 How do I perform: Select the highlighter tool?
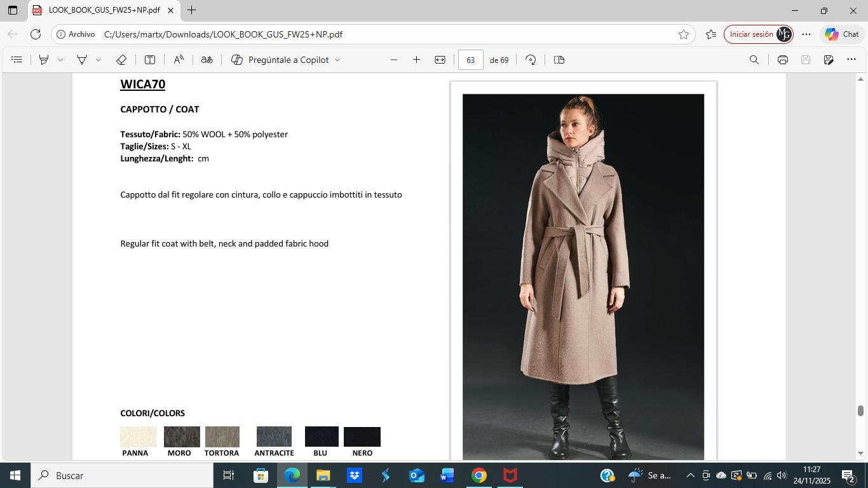44,60
